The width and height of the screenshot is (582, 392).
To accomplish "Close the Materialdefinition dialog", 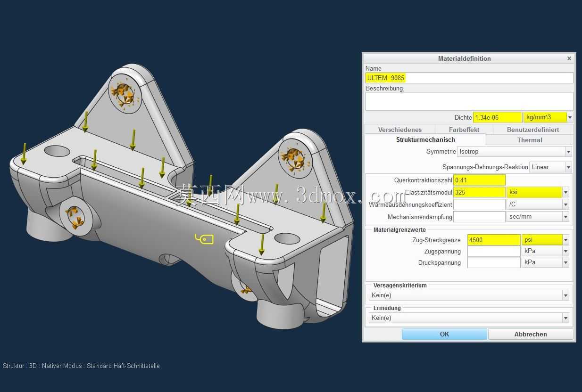I will (569, 58).
